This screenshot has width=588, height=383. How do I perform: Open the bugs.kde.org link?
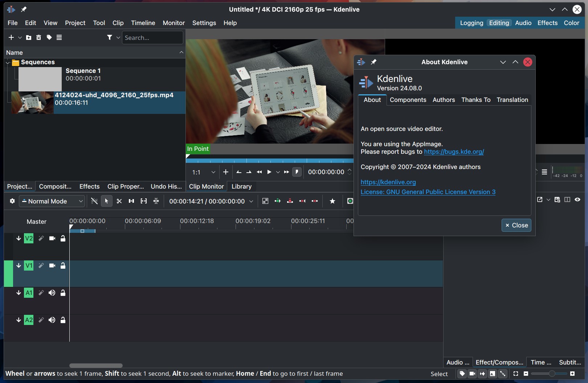[x=454, y=152]
